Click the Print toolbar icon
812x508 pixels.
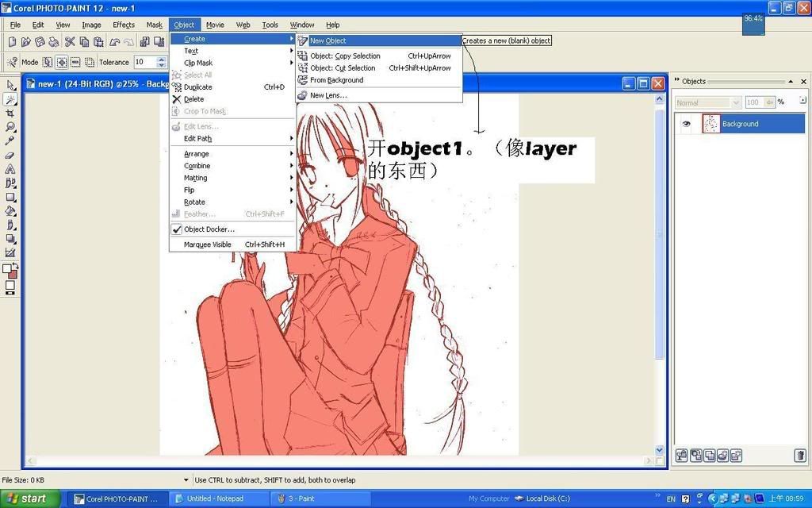coord(53,42)
